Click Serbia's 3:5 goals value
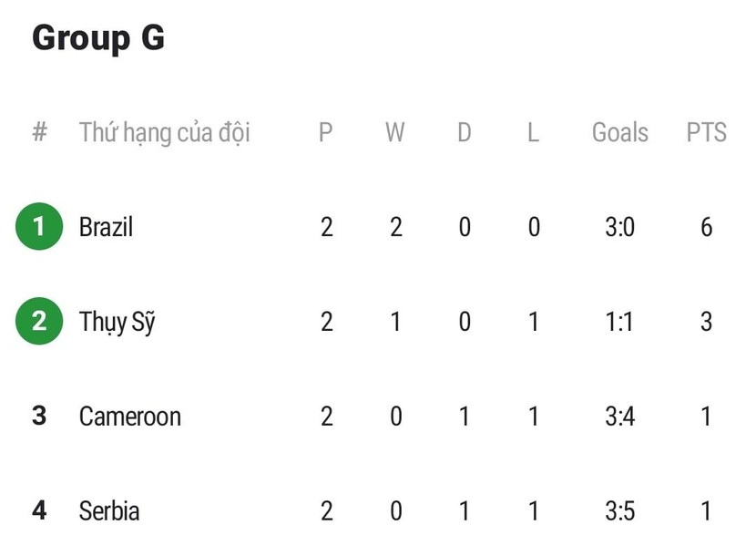This screenshot has width=756, height=546. tap(619, 510)
